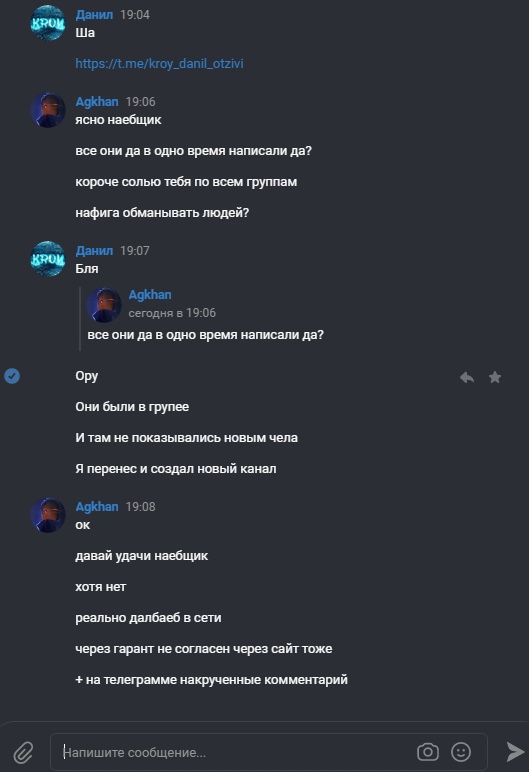Screen dimensions: 529x772
Task: Open Agkhan's profile name at 19:08
Action: [x=97, y=507]
